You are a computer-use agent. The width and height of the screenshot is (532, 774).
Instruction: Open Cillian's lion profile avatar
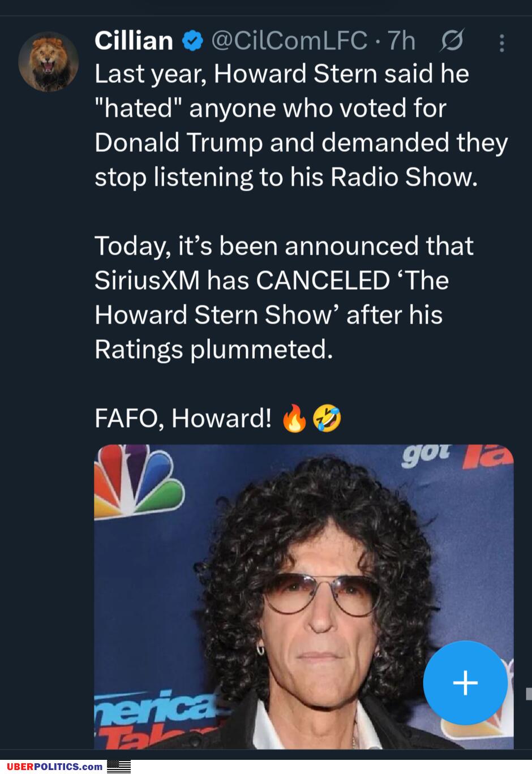coord(48,62)
